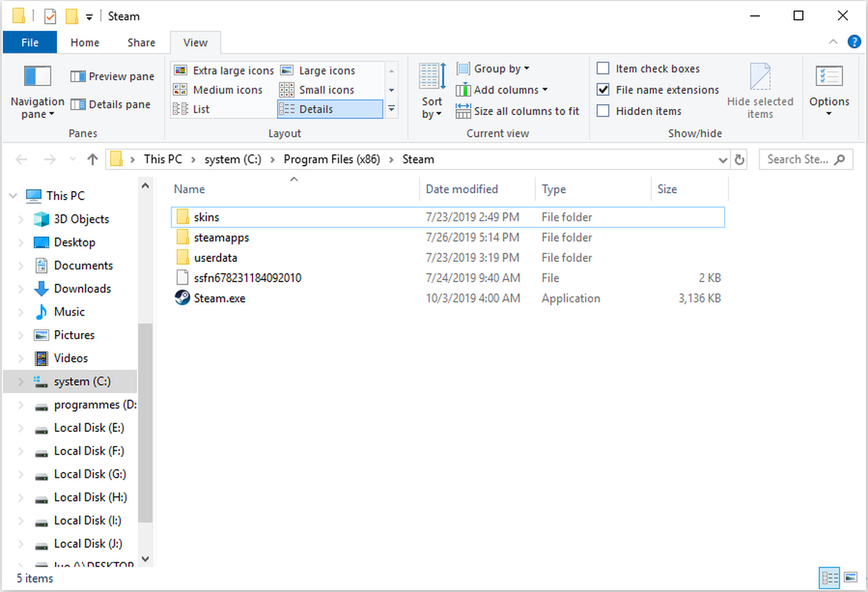Enable showing Hidden items
Viewport: 868px width, 592px height.
(603, 111)
